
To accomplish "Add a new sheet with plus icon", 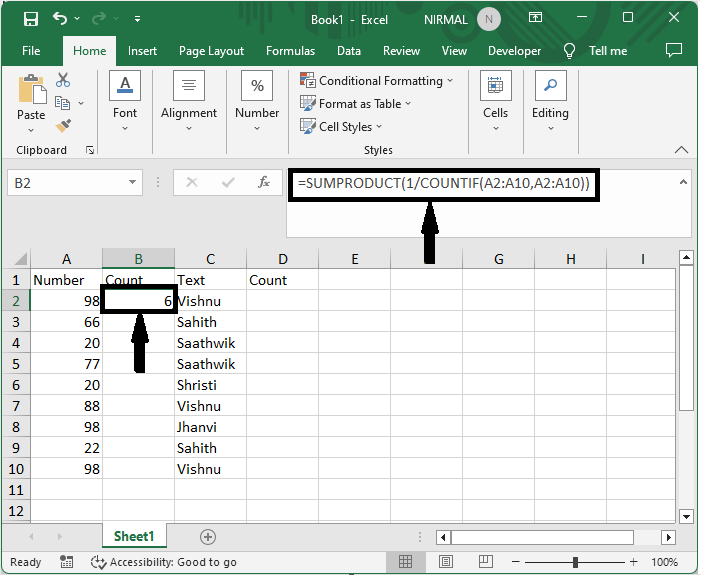I will click(208, 537).
